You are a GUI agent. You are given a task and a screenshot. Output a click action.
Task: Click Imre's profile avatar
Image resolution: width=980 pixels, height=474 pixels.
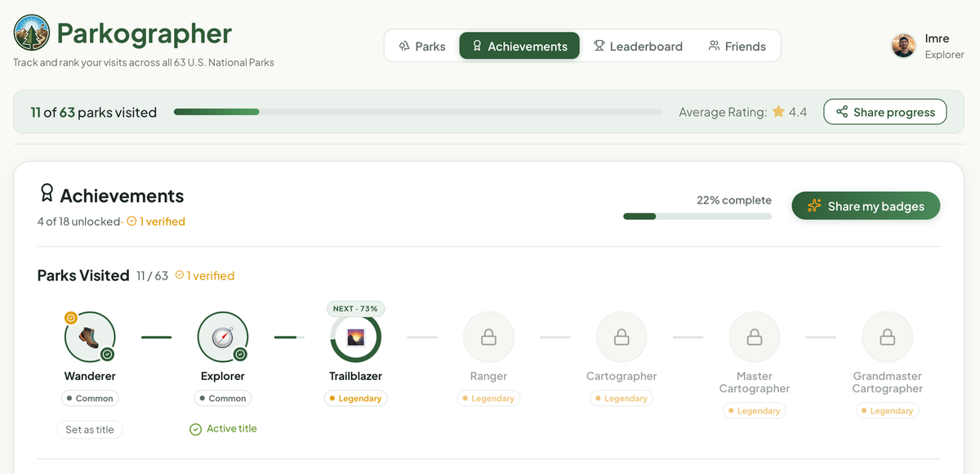tap(903, 46)
